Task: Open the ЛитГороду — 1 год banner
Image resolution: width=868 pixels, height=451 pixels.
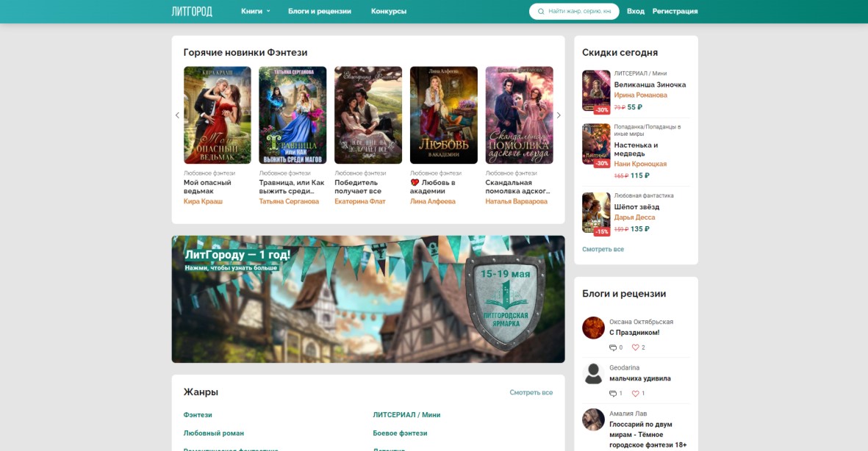Action: point(367,299)
